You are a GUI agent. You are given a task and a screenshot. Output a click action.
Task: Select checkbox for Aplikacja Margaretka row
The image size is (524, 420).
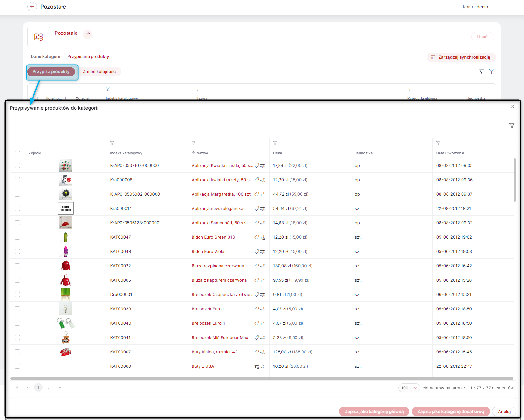18,194
